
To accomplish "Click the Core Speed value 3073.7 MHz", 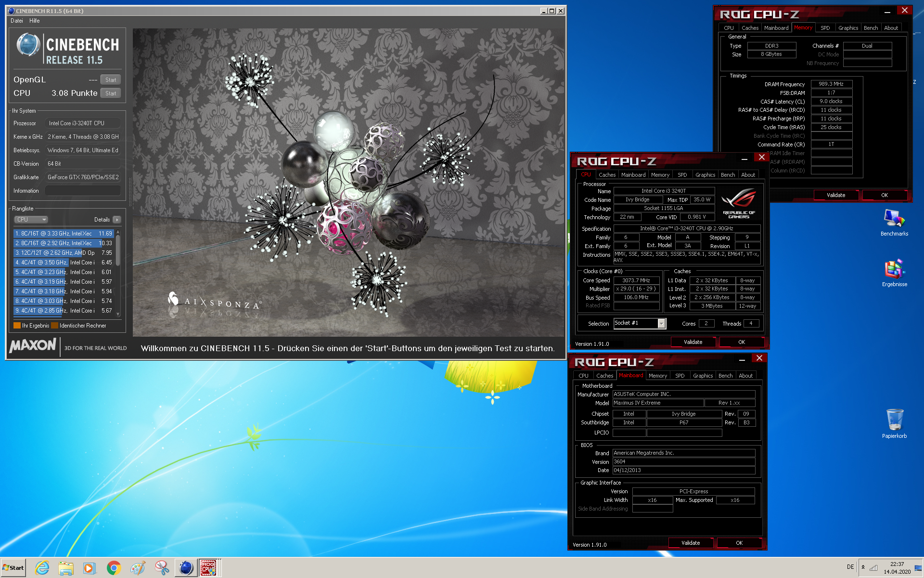I will coord(636,280).
